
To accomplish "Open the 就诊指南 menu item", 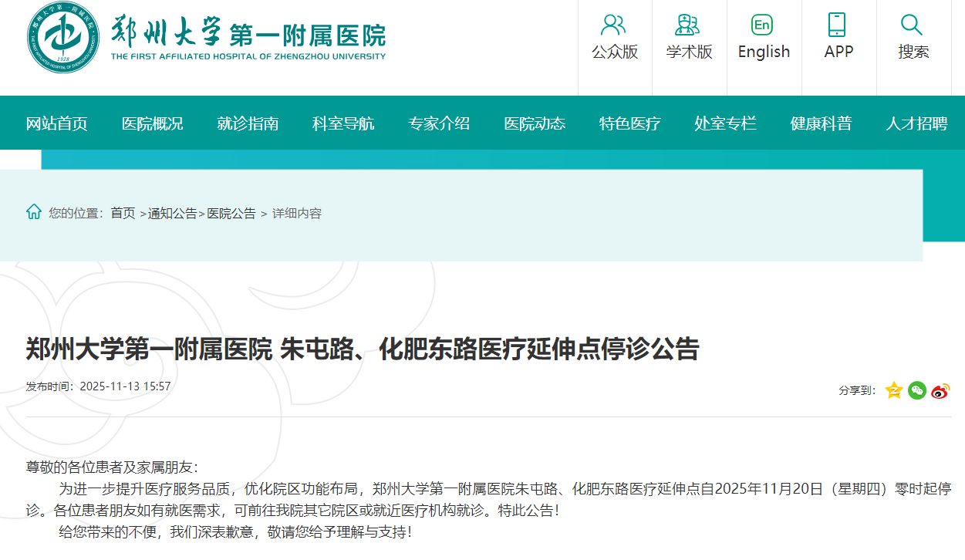I will tap(248, 123).
